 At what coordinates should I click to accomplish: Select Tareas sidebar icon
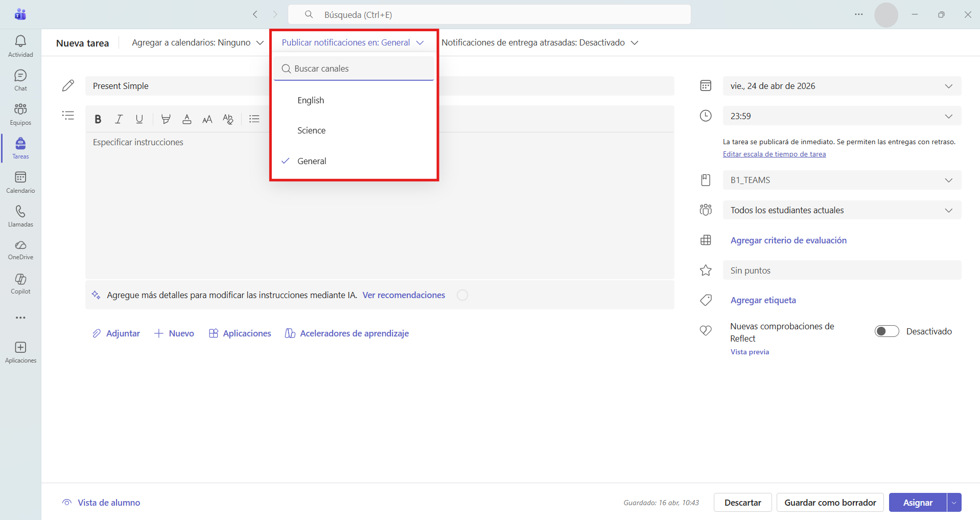[20, 148]
